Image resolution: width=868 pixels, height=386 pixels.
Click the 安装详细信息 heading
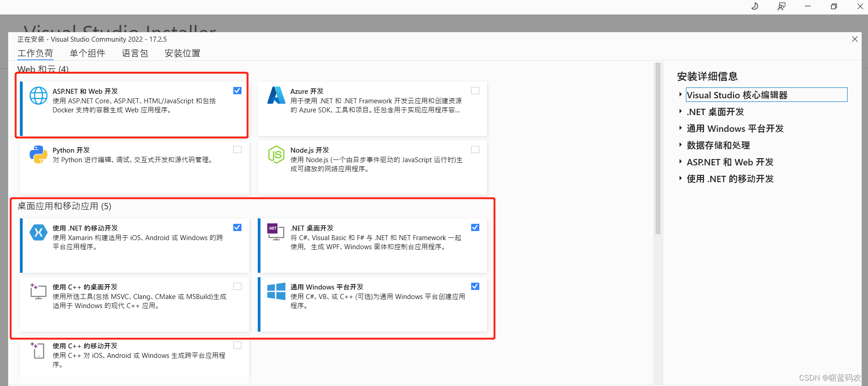pyautogui.click(x=707, y=77)
